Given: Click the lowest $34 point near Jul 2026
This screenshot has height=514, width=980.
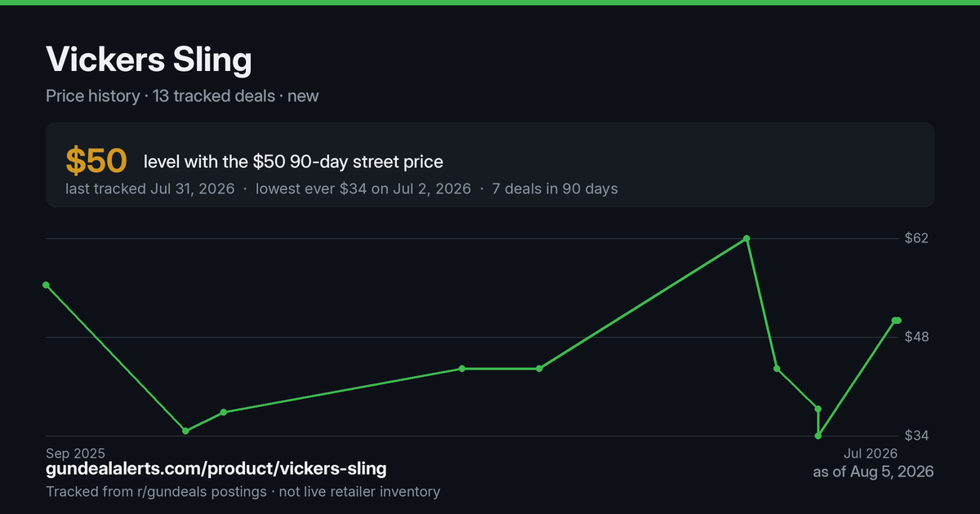Looking at the screenshot, I should tap(817, 436).
